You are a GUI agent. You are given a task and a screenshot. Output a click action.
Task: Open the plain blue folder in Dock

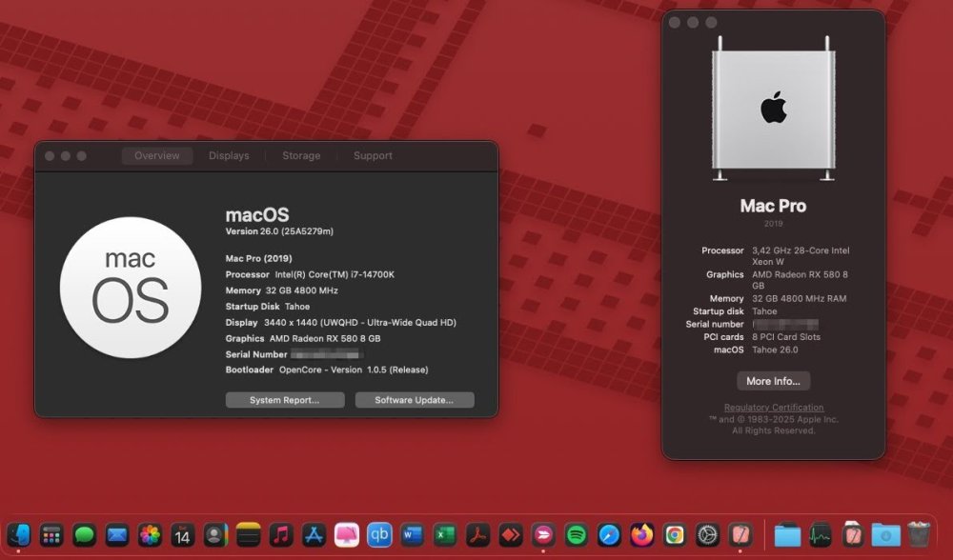pos(787,535)
